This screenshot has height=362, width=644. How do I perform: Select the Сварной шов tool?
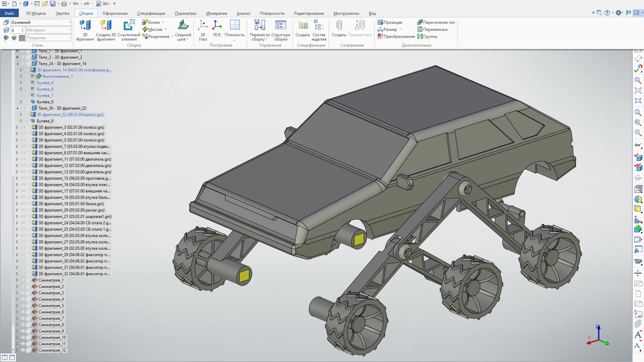point(183,25)
